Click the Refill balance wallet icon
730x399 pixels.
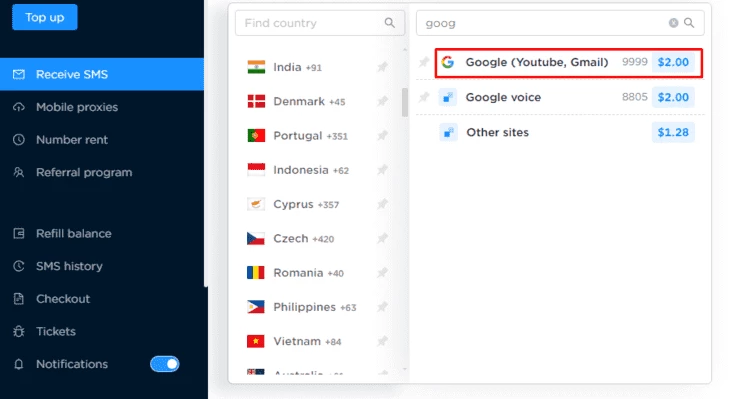click(x=19, y=233)
